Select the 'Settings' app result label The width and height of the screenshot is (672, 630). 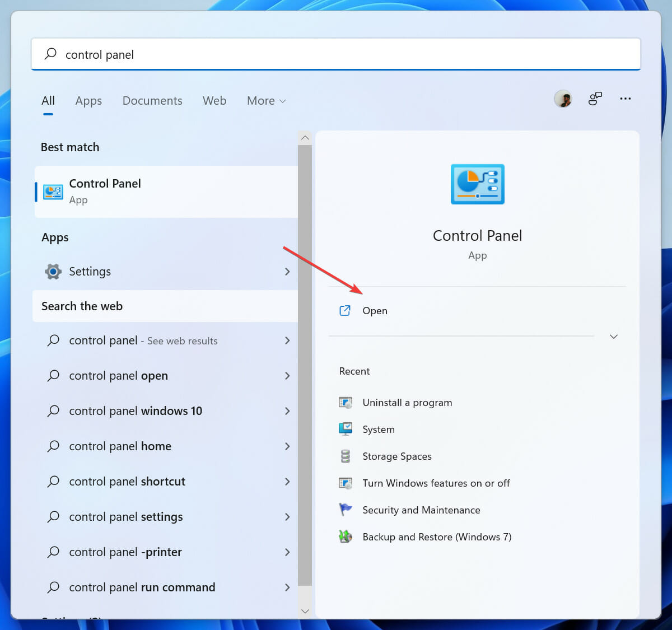[x=90, y=272]
